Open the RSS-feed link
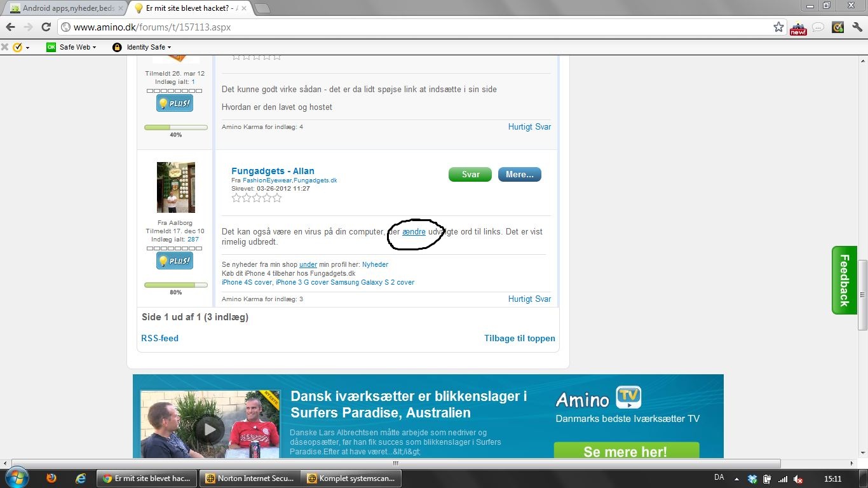The height and width of the screenshot is (488, 868). coord(159,338)
